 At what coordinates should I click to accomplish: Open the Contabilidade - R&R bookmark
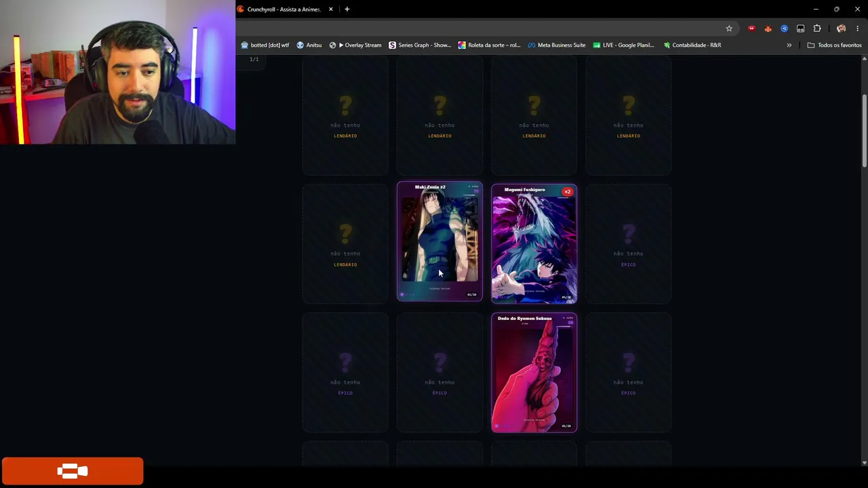(x=692, y=45)
